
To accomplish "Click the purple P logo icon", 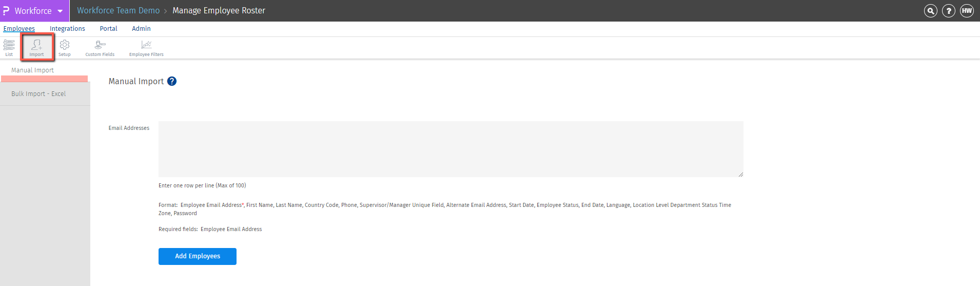I will [x=6, y=11].
